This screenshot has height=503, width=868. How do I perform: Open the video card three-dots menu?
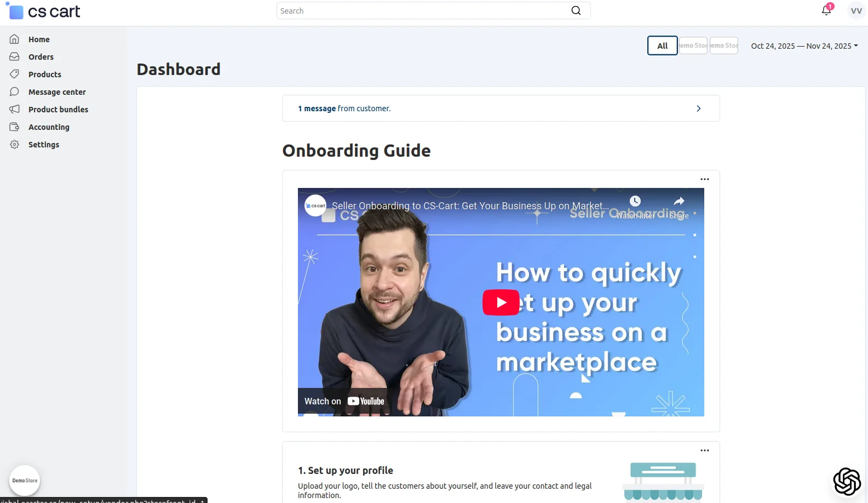705,179
